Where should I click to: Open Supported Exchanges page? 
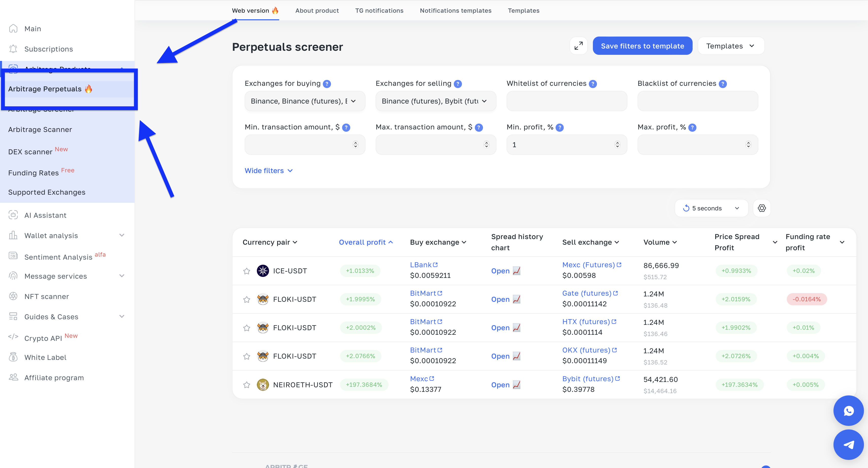click(47, 192)
